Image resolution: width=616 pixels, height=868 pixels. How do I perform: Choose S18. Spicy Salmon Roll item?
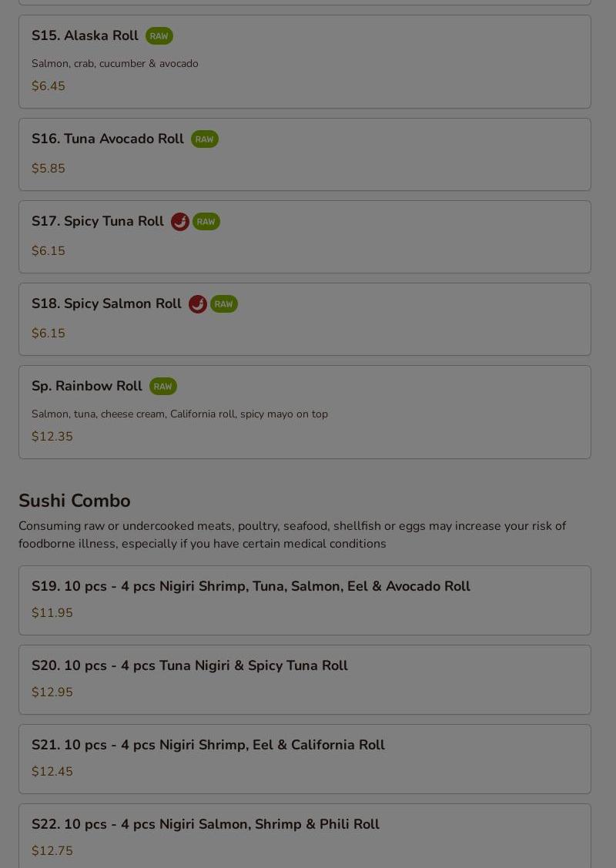[305, 320]
